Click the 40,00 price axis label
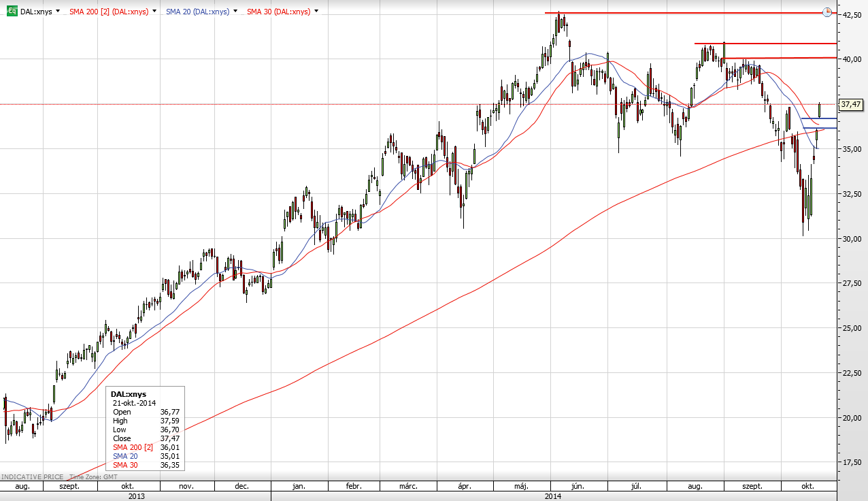This screenshot has width=868, height=501. pyautogui.click(x=852, y=59)
